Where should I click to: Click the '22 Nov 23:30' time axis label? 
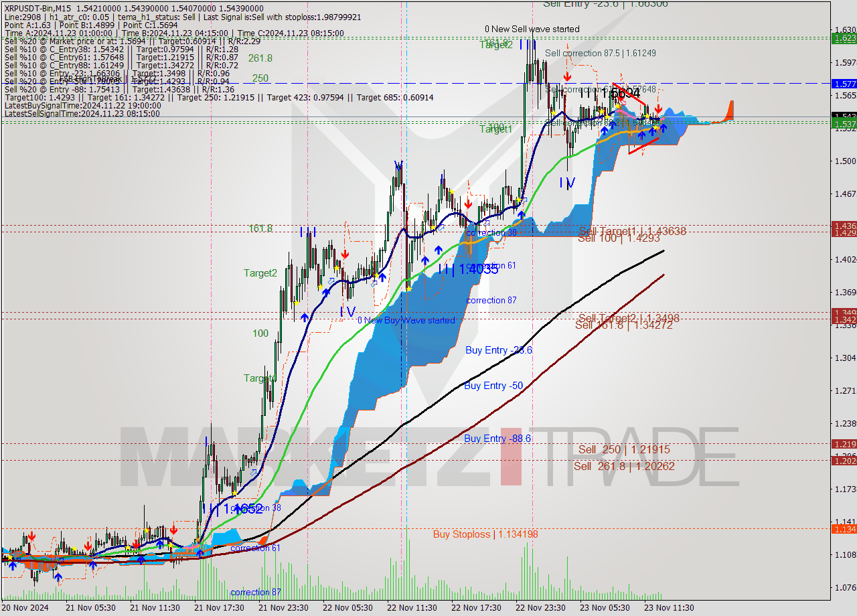[540, 608]
